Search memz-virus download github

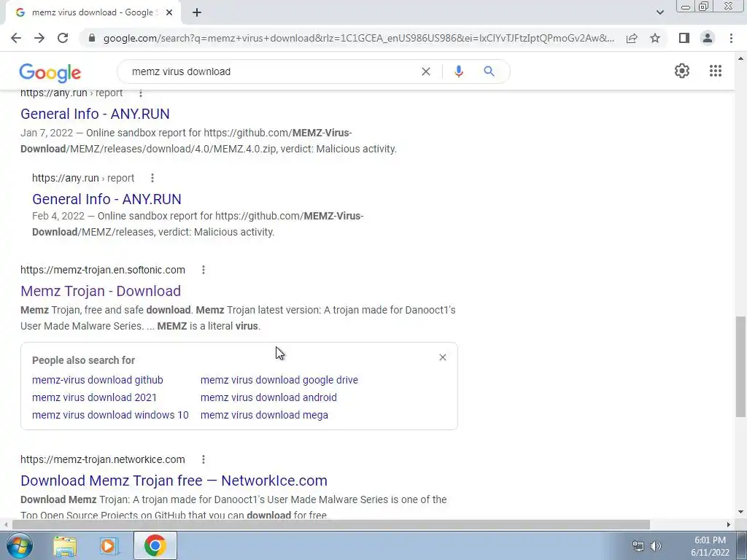pos(98,380)
